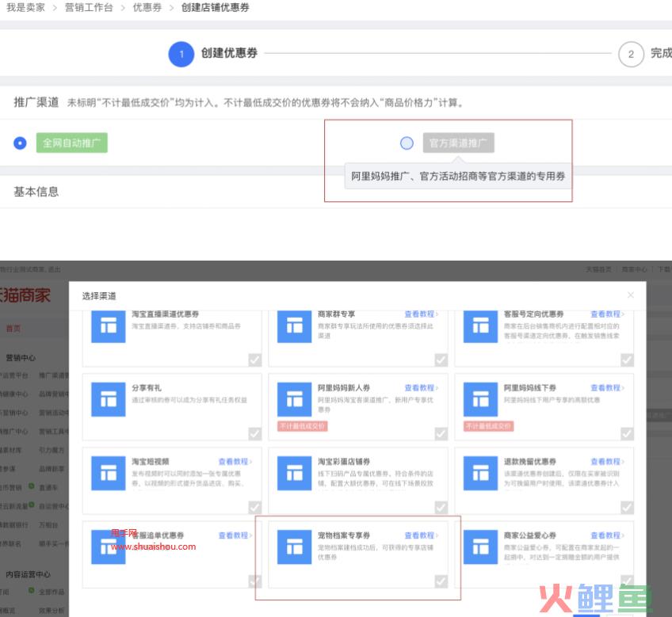
Task: Click the 宠物档案专享券 card title
Action: pos(344,535)
